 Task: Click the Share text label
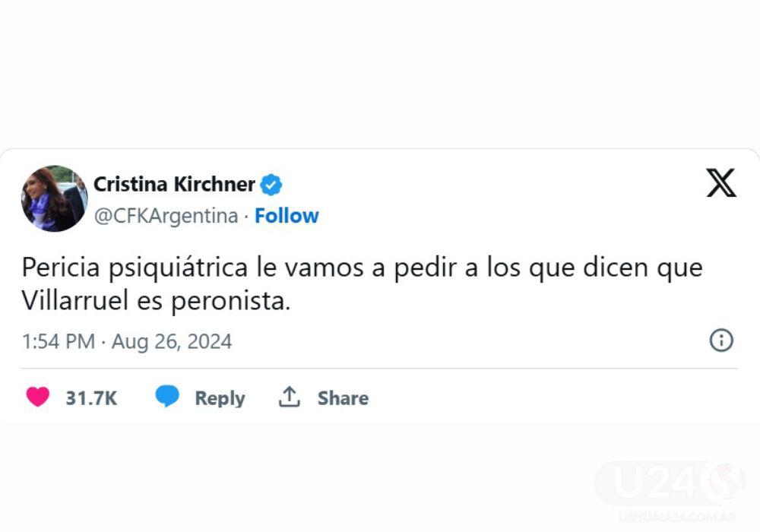pyautogui.click(x=342, y=397)
